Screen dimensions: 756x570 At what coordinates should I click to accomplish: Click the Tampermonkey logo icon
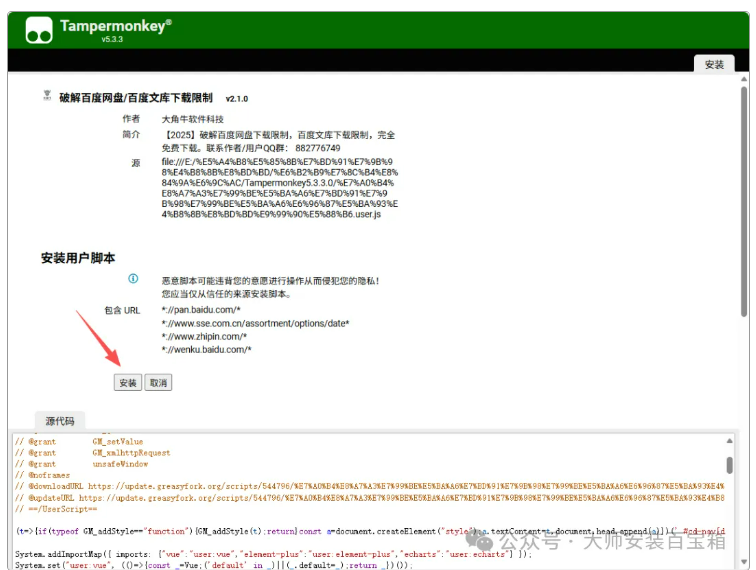(x=39, y=30)
